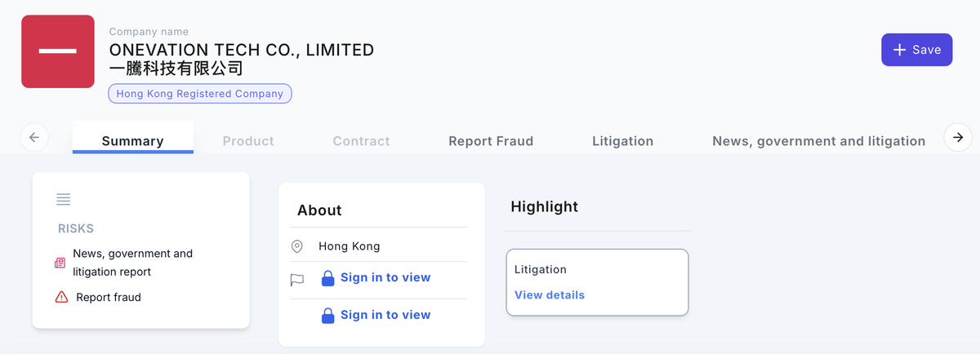Click the right arrow tab scroller

click(958, 137)
